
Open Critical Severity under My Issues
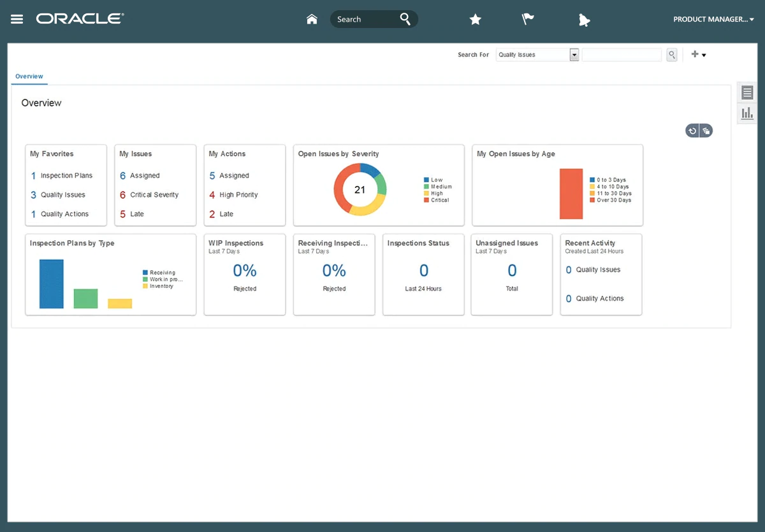click(x=154, y=195)
